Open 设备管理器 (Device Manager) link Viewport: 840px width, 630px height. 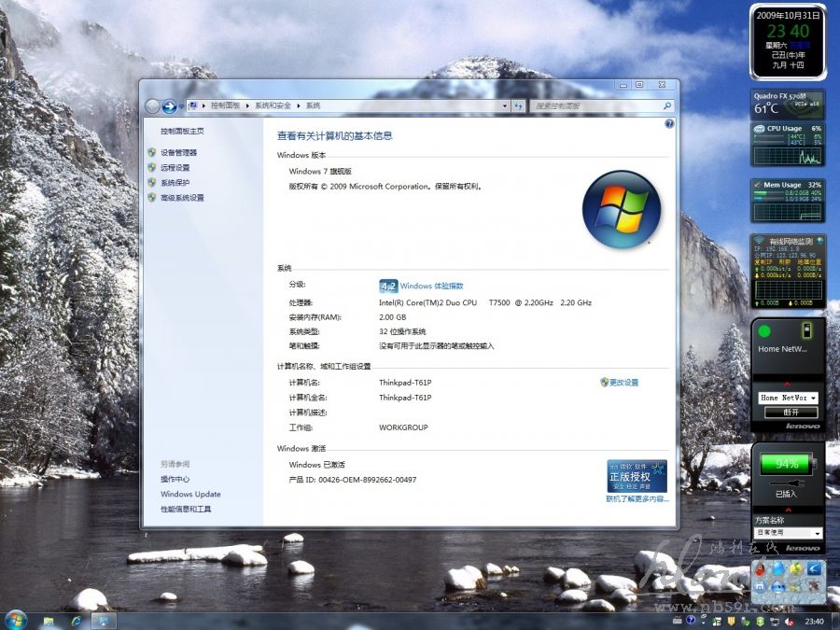point(178,152)
